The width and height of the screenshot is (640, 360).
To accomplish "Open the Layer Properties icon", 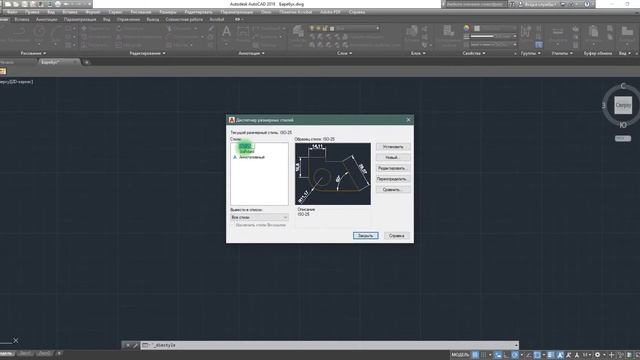I will pyautogui.click(x=298, y=31).
